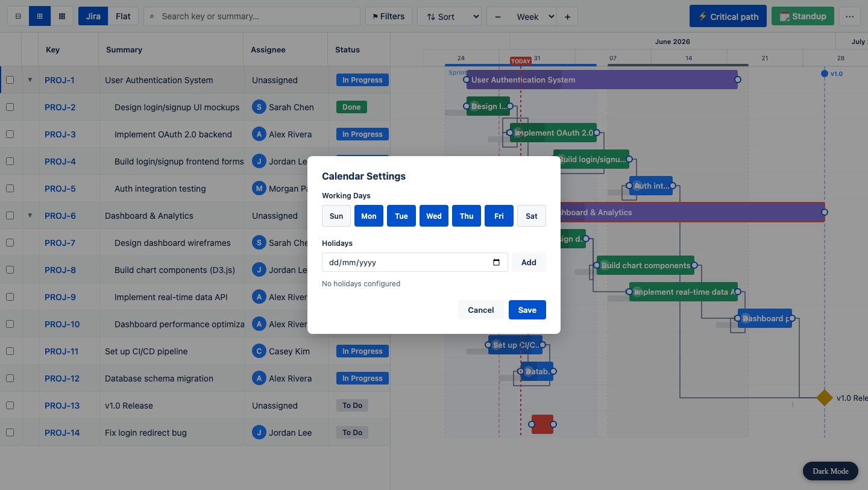Click the To Do status of PROJ-14
The image size is (868, 490).
352,433
